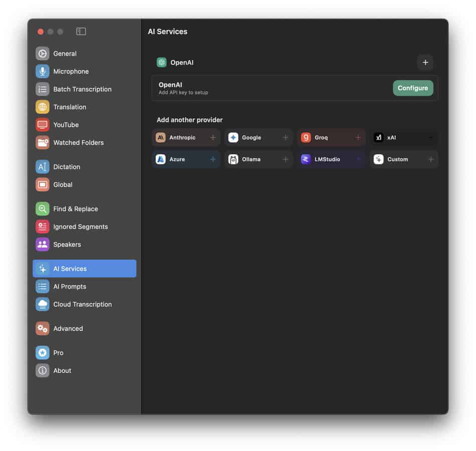Image resolution: width=476 pixels, height=451 pixels.
Task: Select the Translation globe icon
Action: coord(43,107)
